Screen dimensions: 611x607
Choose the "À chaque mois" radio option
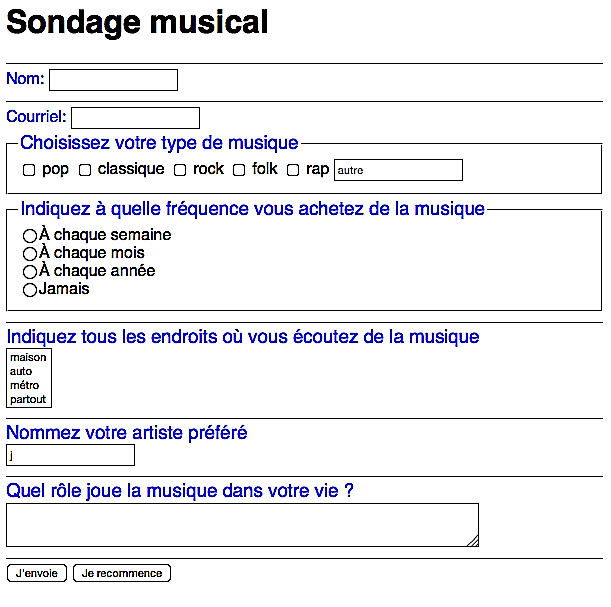[30, 254]
